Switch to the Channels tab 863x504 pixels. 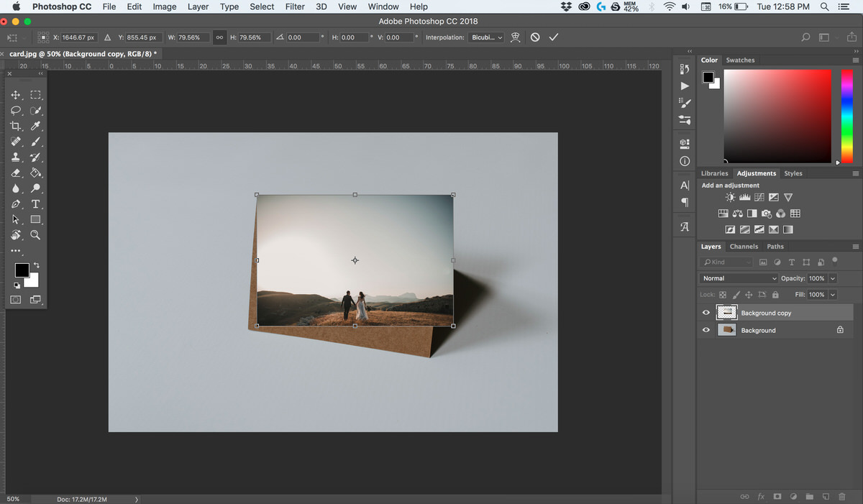[x=744, y=247]
